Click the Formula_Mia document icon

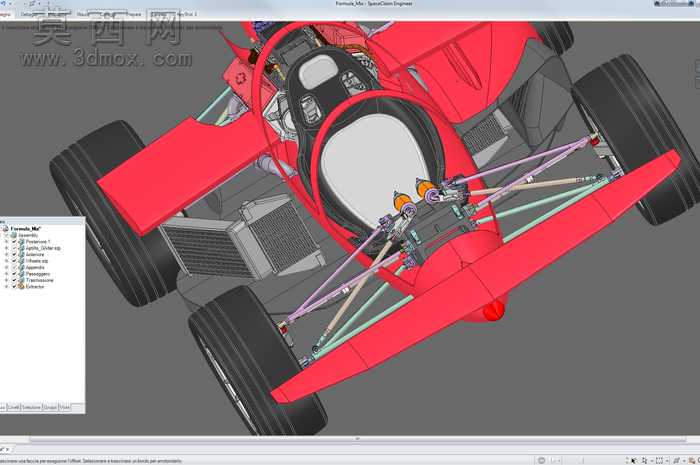point(6,228)
